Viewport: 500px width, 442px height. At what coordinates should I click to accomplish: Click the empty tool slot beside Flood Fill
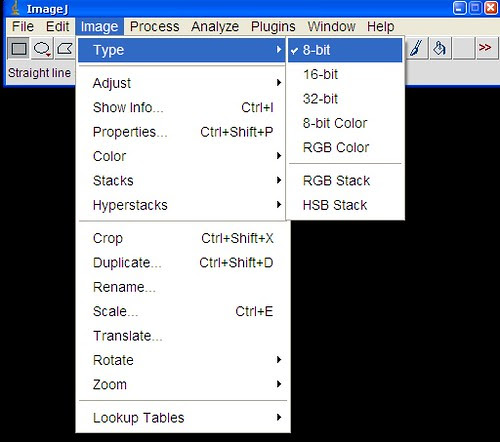click(x=463, y=49)
